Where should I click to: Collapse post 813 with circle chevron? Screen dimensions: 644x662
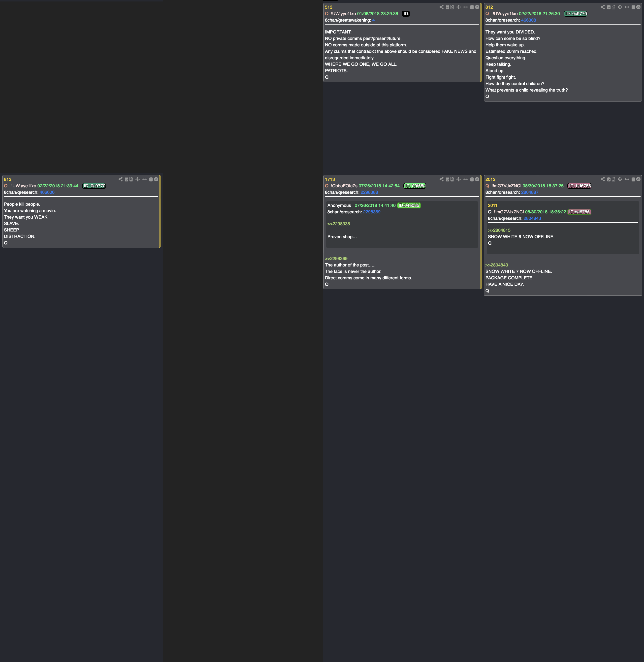(156, 179)
